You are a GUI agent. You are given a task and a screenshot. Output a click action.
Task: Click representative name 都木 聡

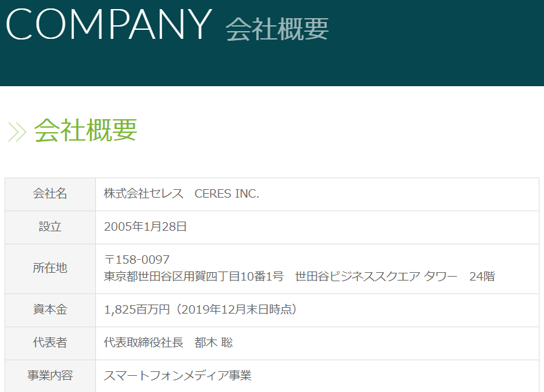[x=213, y=343]
